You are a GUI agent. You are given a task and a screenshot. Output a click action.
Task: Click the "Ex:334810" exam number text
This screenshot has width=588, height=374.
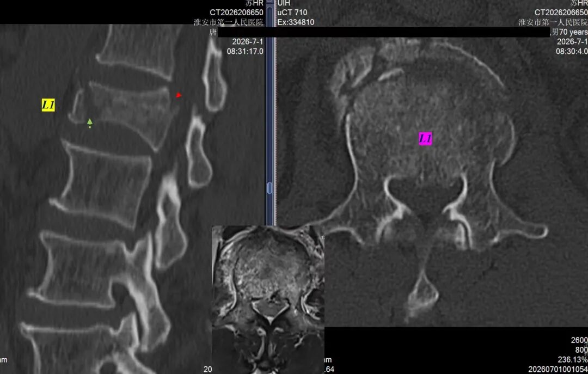(296, 22)
